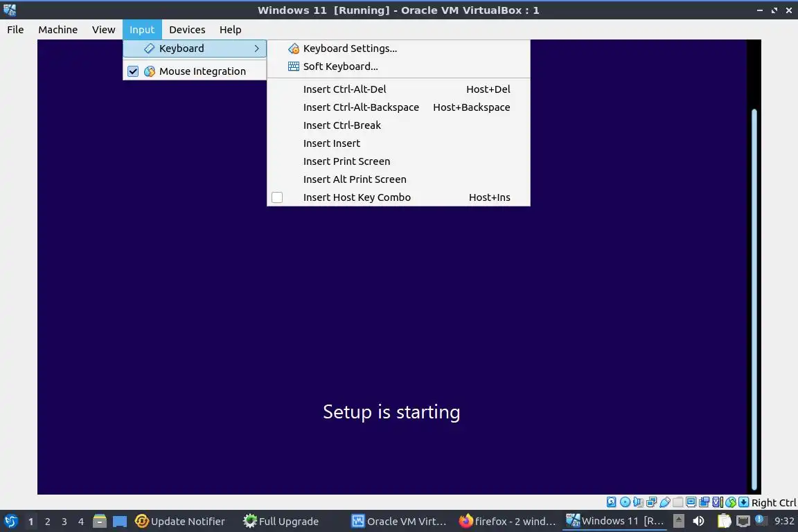Open Update Notifier in the taskbar
The image size is (798, 532).
180,522
